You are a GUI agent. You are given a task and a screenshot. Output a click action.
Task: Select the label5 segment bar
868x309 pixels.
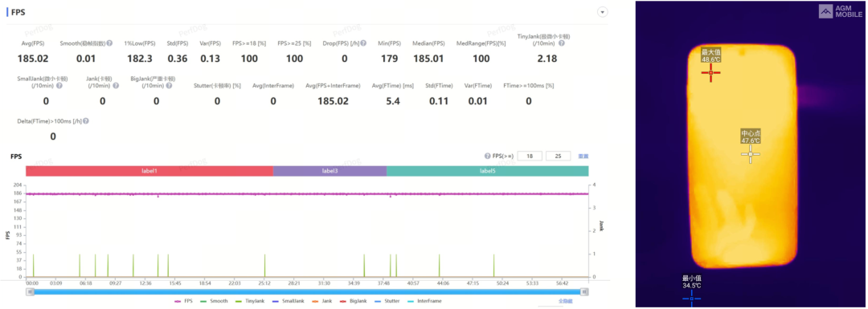coord(488,172)
